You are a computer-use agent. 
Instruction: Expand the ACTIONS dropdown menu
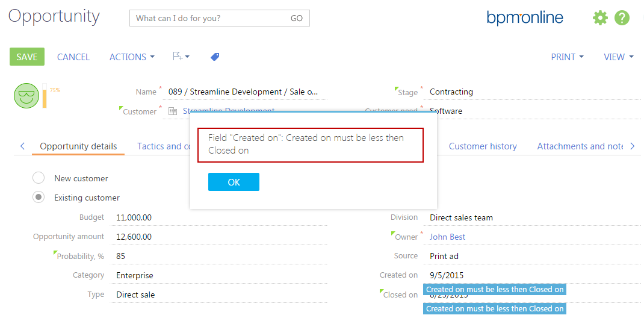click(132, 57)
